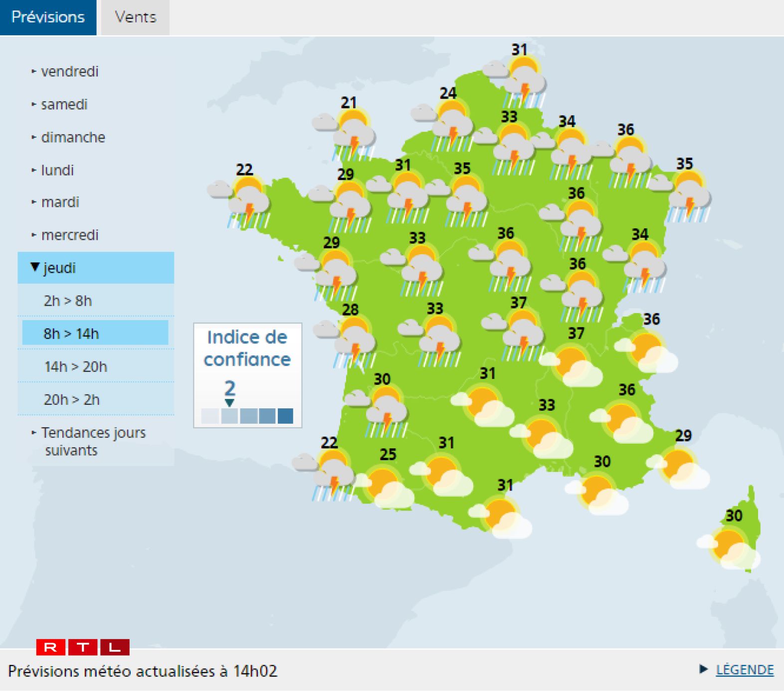Click the sunny icon showing 30 near Marseille

click(597, 493)
